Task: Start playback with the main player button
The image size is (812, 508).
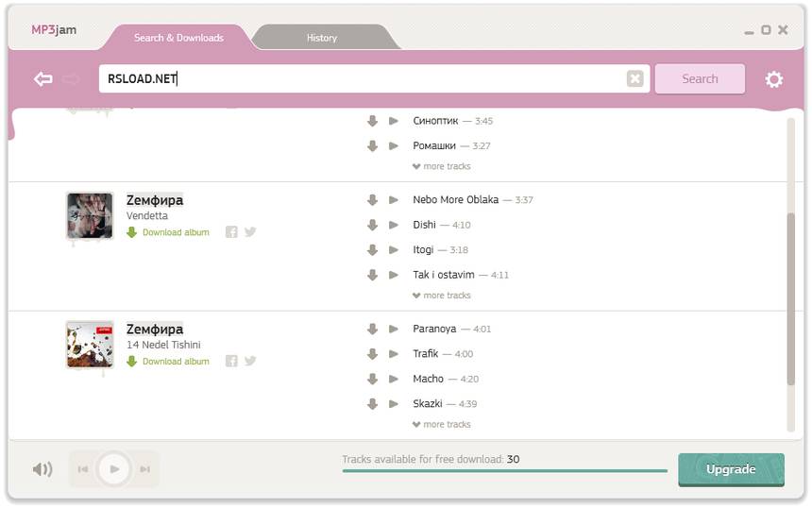Action: pos(114,469)
